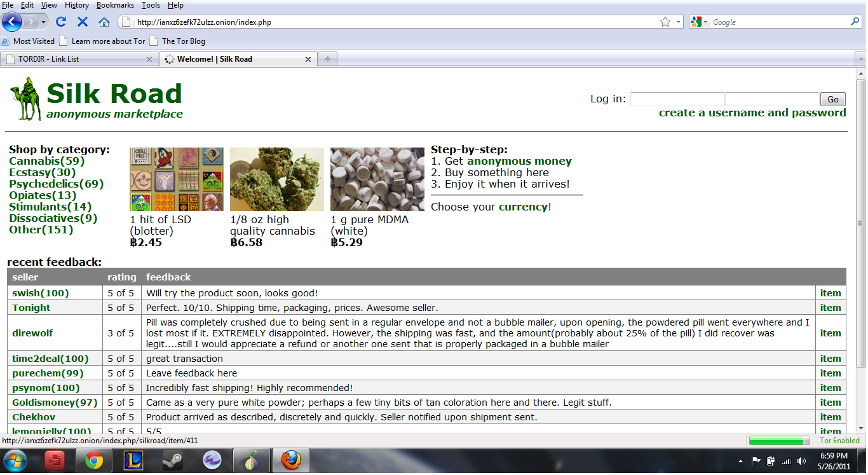The image size is (868, 475).
Task: Open the Tools menu
Action: (151, 5)
